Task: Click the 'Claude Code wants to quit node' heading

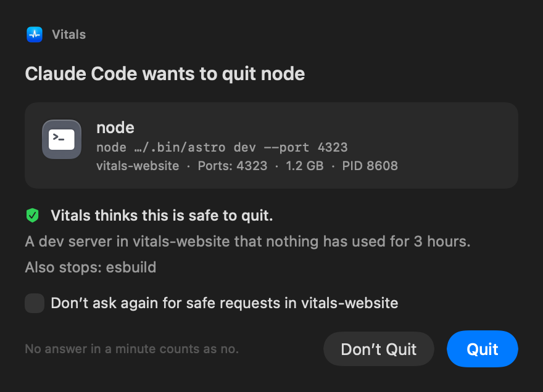Action: pyautogui.click(x=165, y=74)
